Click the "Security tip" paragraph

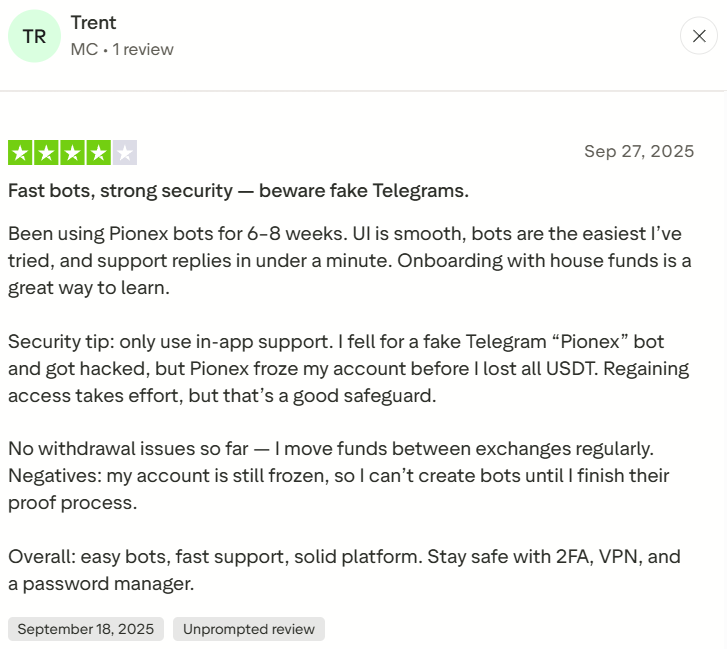tap(350, 368)
